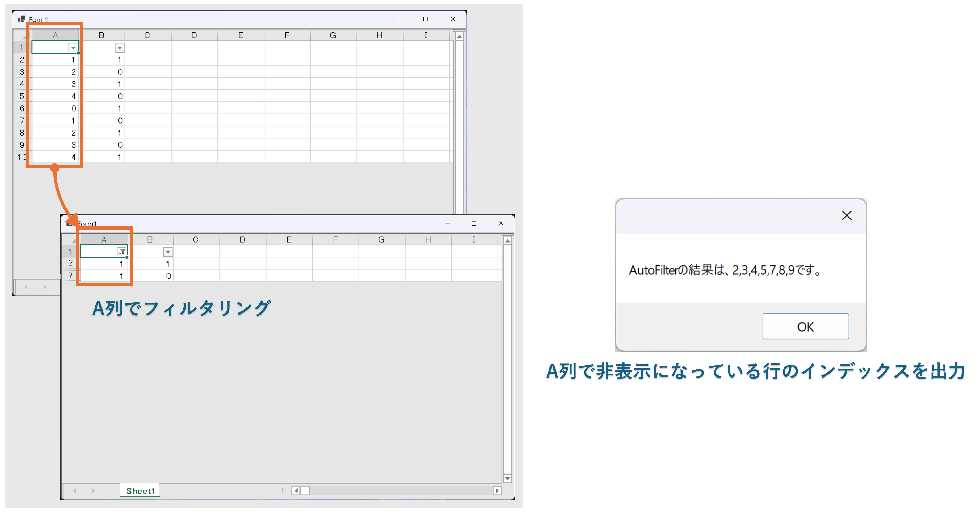Image resolution: width=980 pixels, height=512 pixels.
Task: Select row 7 header in the front window
Action: (71, 275)
